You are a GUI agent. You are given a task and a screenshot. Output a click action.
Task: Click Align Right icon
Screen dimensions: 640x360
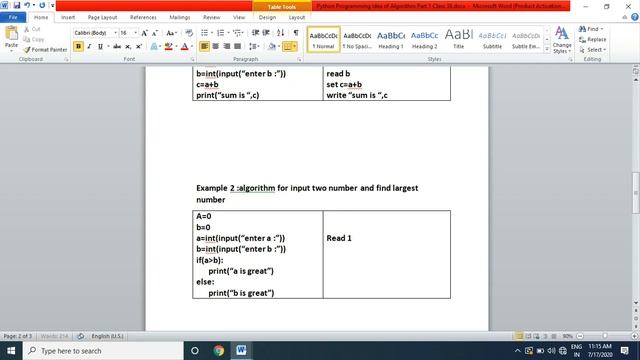(x=227, y=47)
